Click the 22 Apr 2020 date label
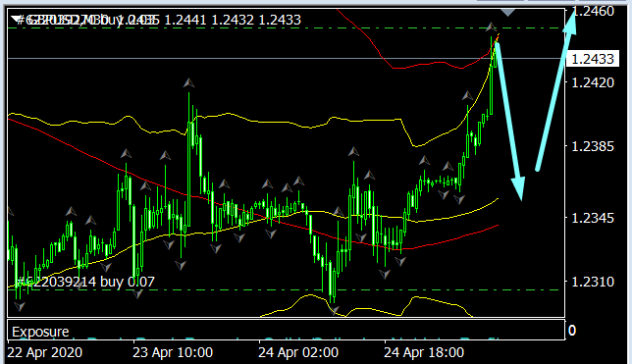This screenshot has width=632, height=364. tap(45, 352)
